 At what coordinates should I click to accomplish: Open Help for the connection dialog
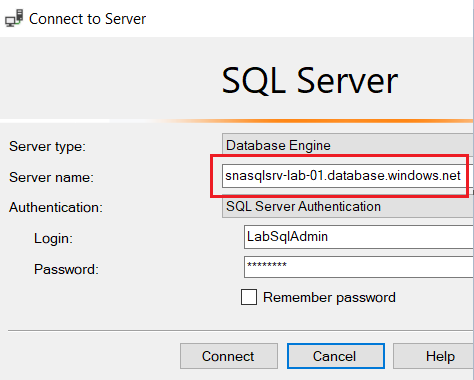point(433,356)
